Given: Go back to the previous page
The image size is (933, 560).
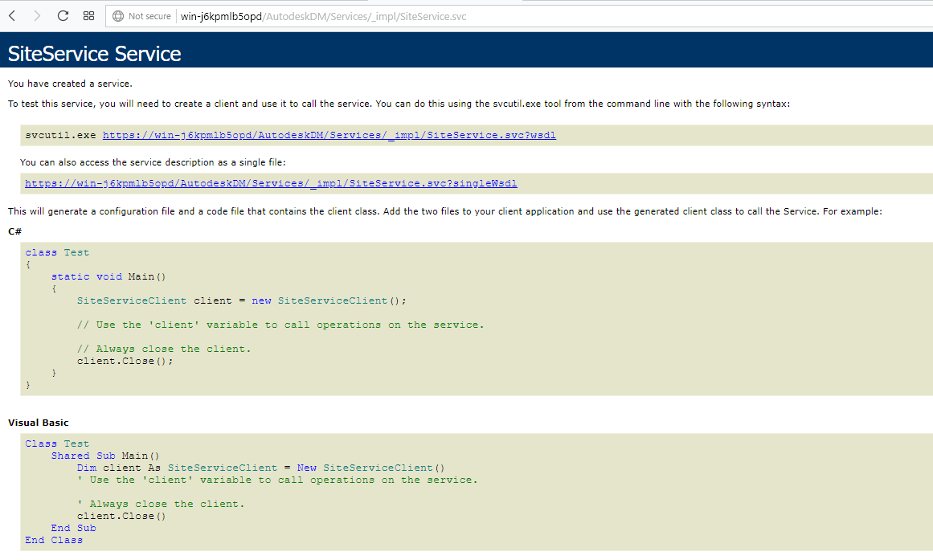Looking at the screenshot, I should click(x=12, y=16).
